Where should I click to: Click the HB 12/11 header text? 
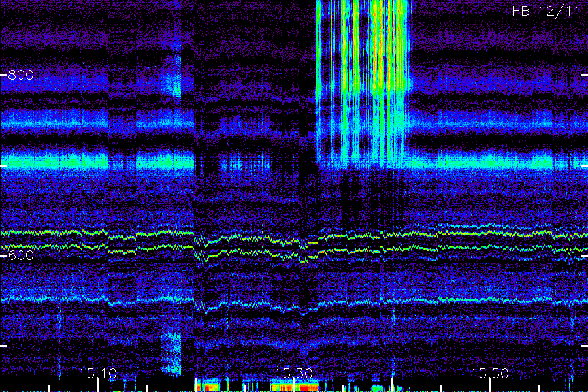546,11
